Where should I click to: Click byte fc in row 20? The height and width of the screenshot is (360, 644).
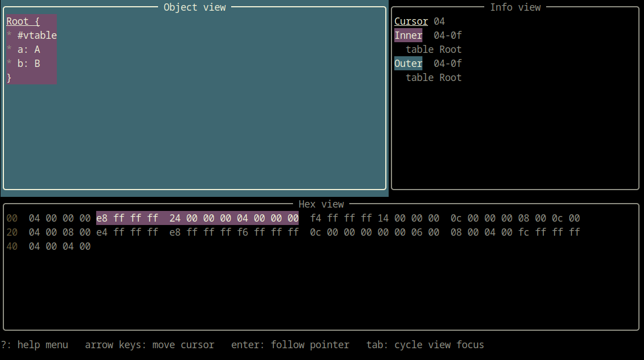coord(524,232)
